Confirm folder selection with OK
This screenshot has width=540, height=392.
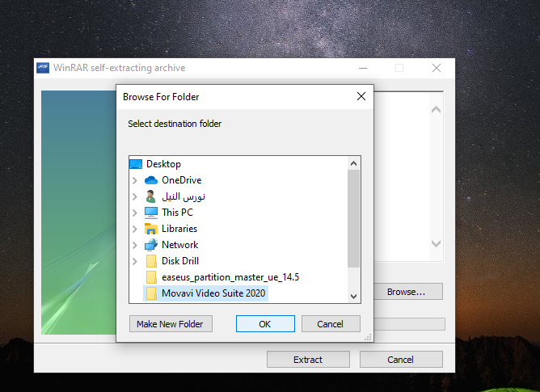pos(265,324)
